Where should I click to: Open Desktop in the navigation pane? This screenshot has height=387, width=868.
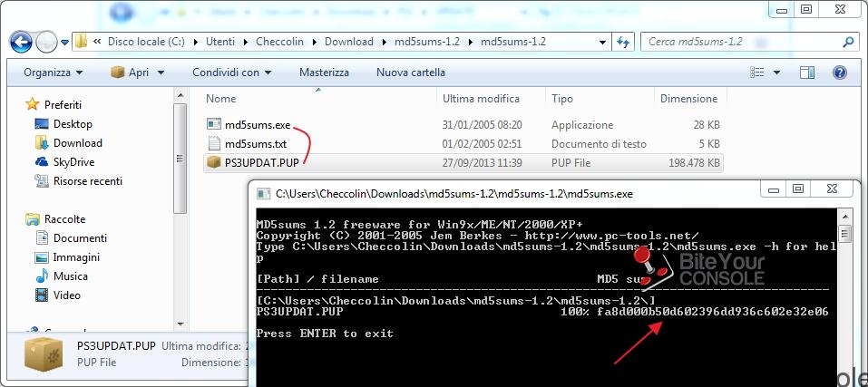pos(73,124)
